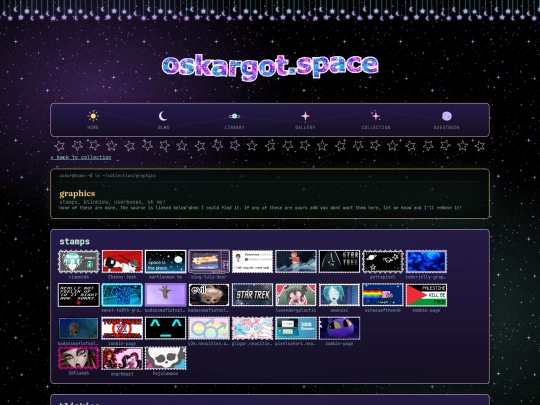The width and height of the screenshot is (540, 405).
Task: Follow the 'petropixel' source link
Action: 383,277
